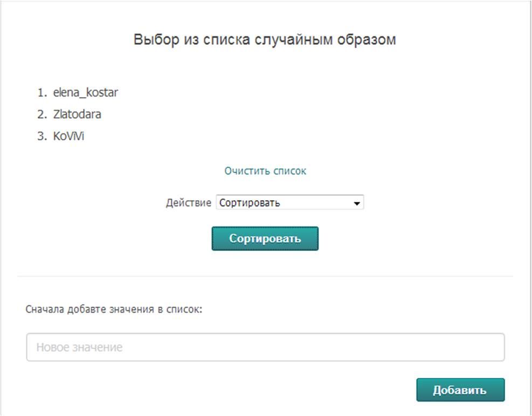
Task: Click the "Действие" label text
Action: [x=188, y=203]
